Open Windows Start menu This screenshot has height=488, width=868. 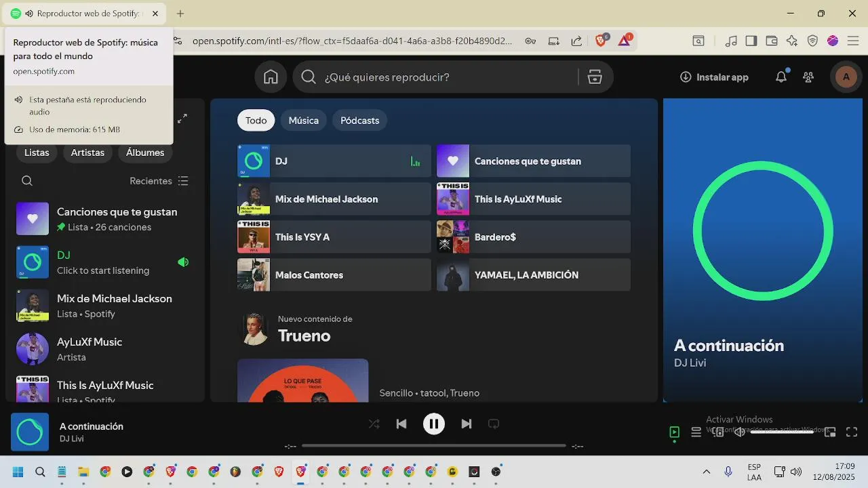coord(18,472)
